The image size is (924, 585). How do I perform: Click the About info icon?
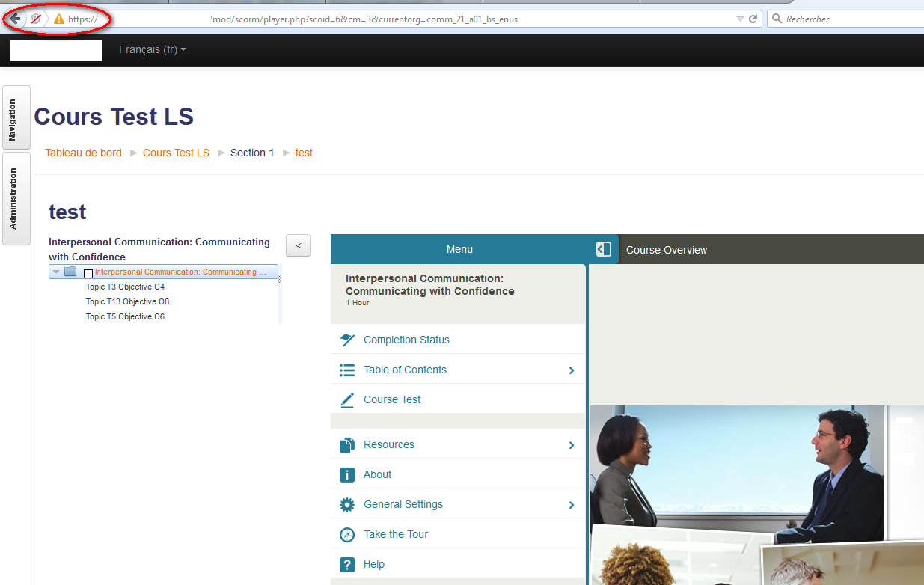347,475
